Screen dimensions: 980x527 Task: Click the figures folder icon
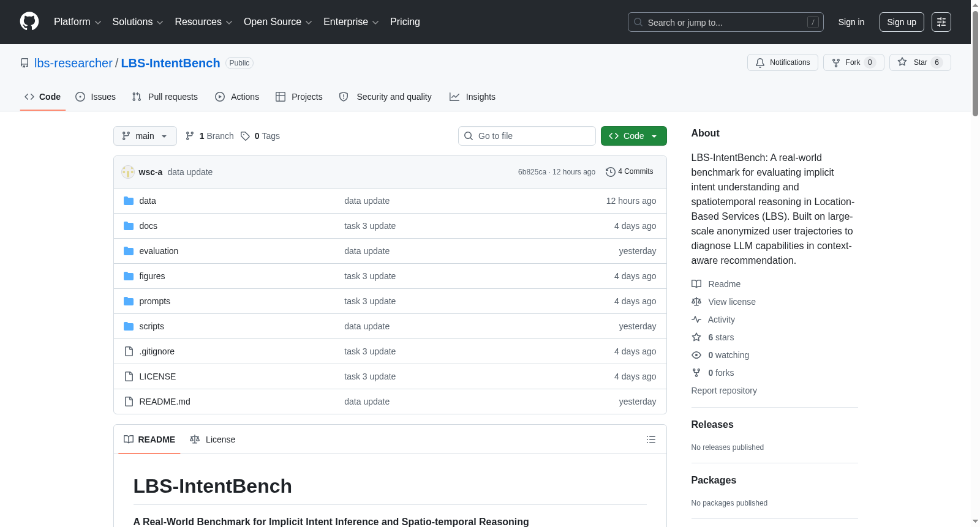tap(129, 276)
